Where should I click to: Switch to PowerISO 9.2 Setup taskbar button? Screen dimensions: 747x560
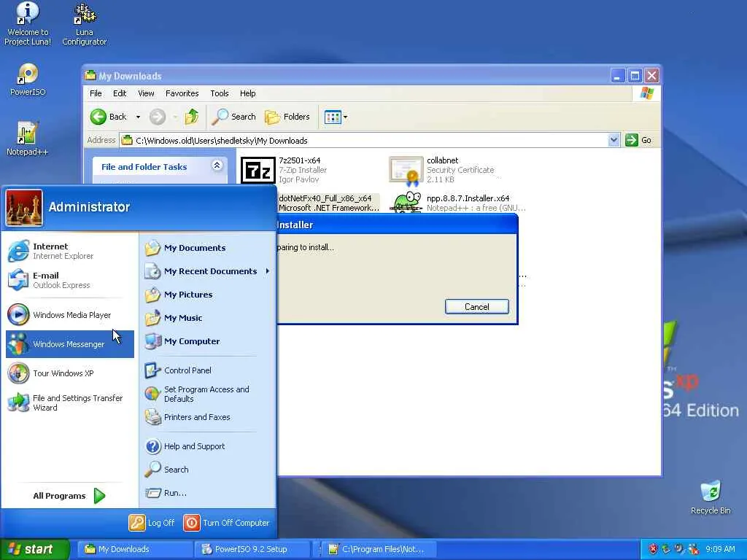point(252,549)
